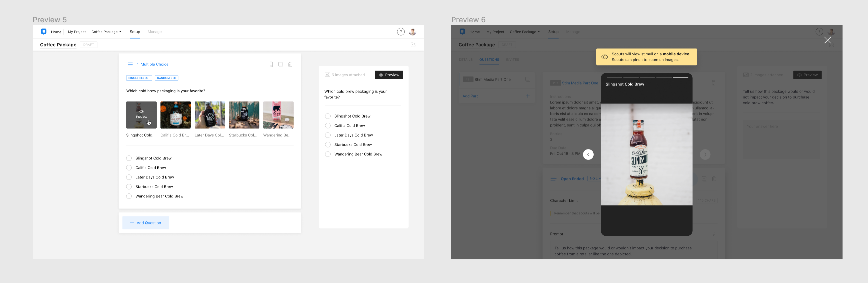Screen dimensions: 868x283
Task: Select Wandering Bear Cold Brew radio in editor
Action: (129, 196)
